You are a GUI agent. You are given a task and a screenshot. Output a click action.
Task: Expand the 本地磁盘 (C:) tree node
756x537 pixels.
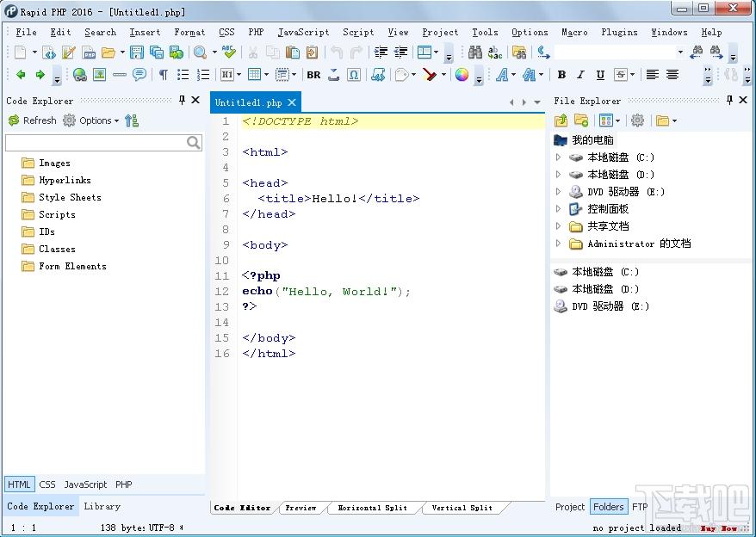coord(558,157)
